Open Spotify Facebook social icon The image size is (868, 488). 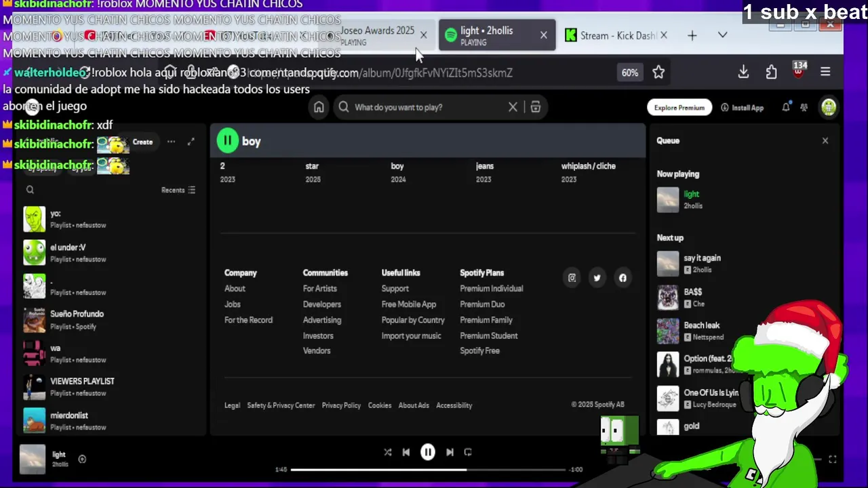click(623, 278)
